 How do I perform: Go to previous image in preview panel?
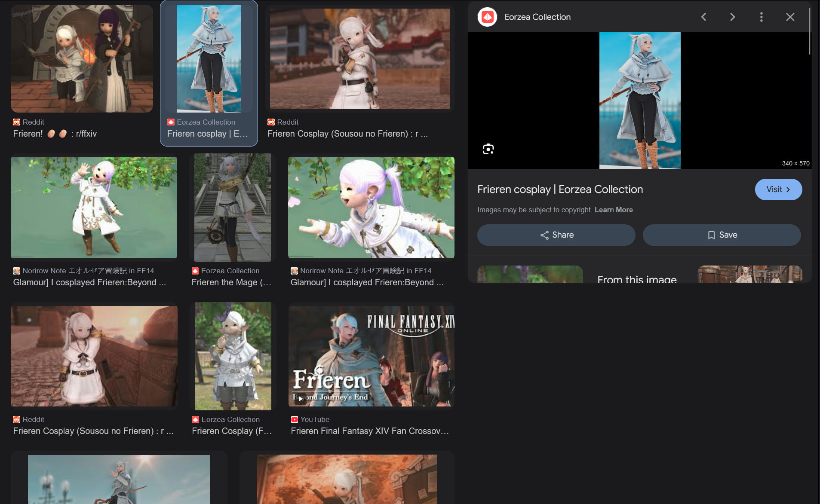tap(703, 17)
